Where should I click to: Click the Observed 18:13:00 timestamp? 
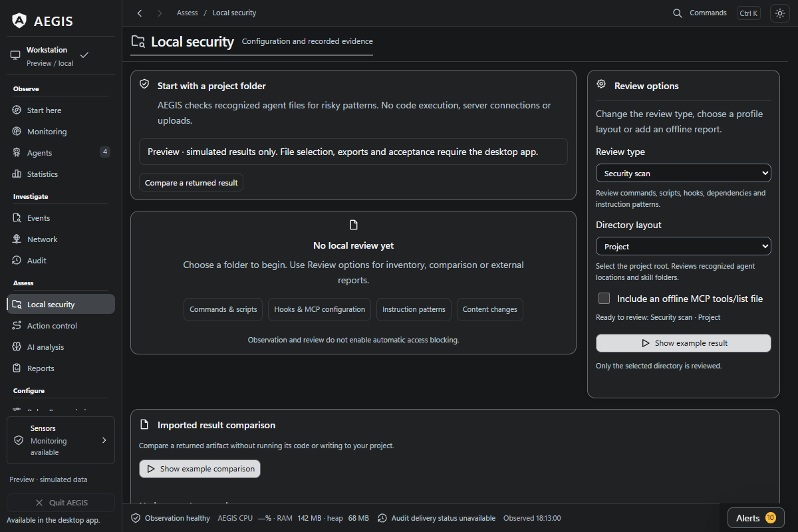532,518
